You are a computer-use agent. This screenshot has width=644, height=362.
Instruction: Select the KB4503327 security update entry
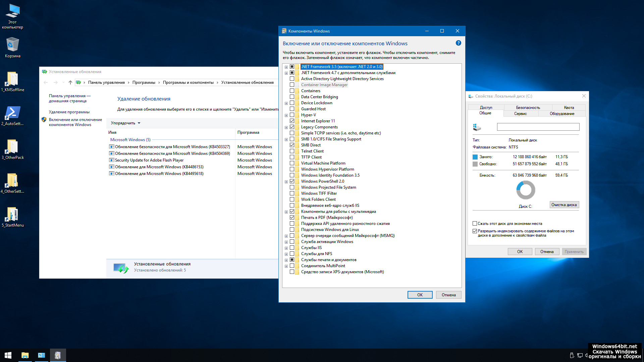click(172, 147)
